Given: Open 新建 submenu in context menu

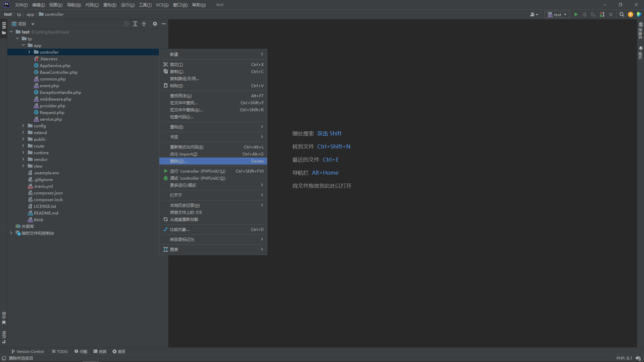Looking at the screenshot, I should [x=213, y=54].
